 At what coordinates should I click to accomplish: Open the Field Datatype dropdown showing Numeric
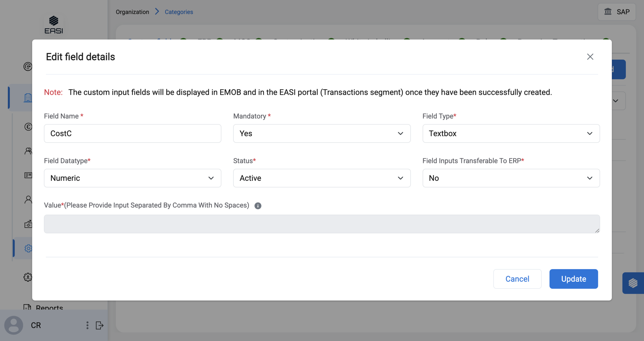tap(133, 178)
